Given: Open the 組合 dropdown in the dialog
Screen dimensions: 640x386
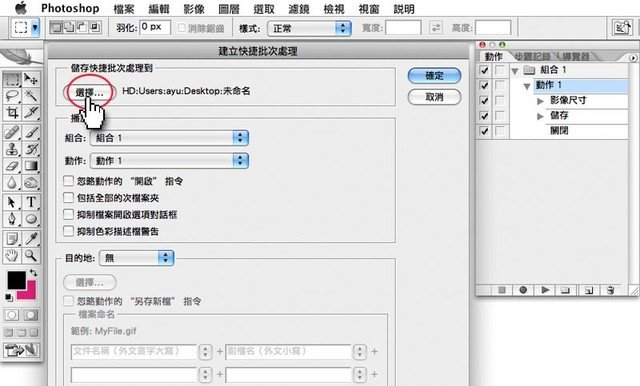Looking at the screenshot, I should click(169, 138).
